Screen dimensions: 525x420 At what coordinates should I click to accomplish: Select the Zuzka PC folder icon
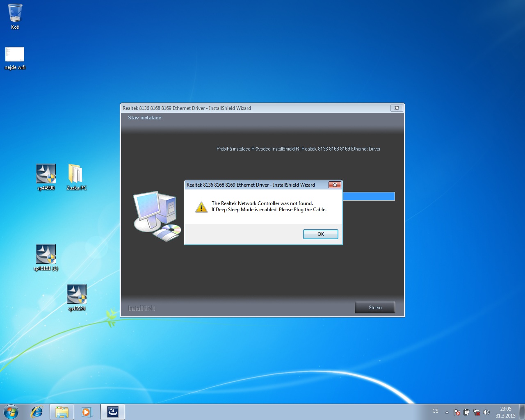(76, 177)
